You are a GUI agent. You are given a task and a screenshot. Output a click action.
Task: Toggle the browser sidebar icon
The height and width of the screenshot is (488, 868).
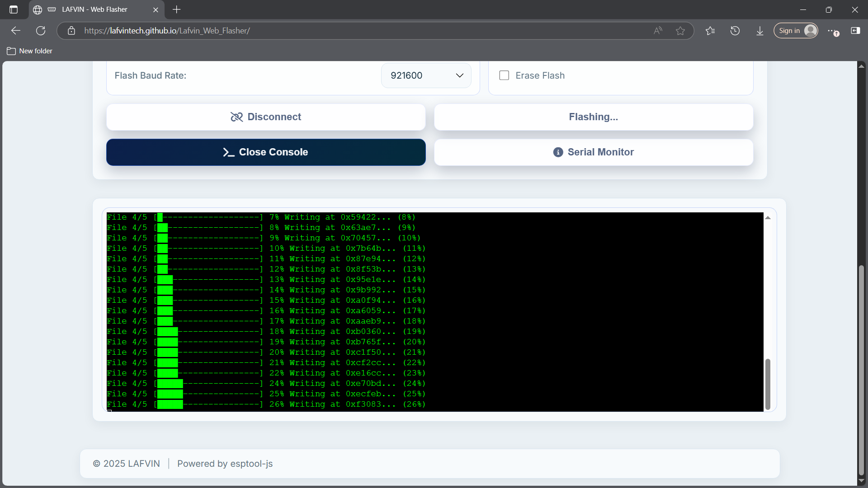pos(855,31)
